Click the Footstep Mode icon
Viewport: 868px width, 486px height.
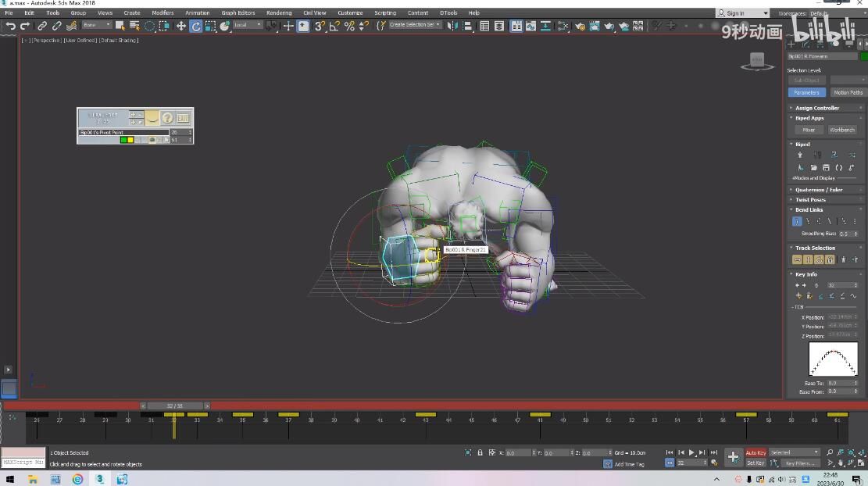click(817, 155)
